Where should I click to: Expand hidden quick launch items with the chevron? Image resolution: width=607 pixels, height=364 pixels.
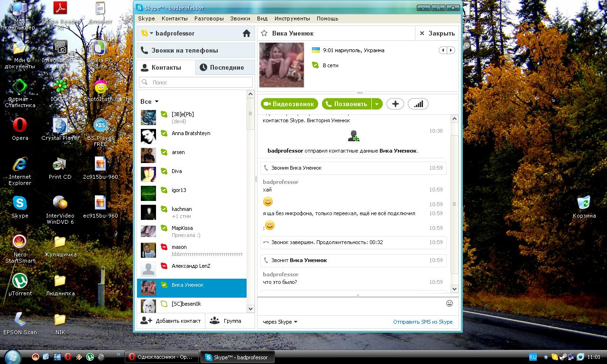click(118, 354)
